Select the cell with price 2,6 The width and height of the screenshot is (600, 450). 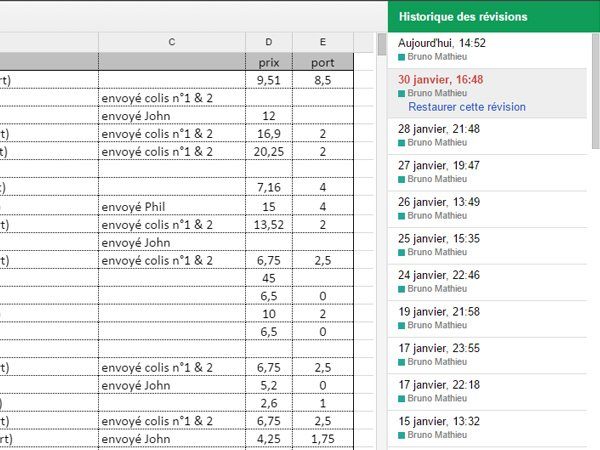[x=269, y=403]
